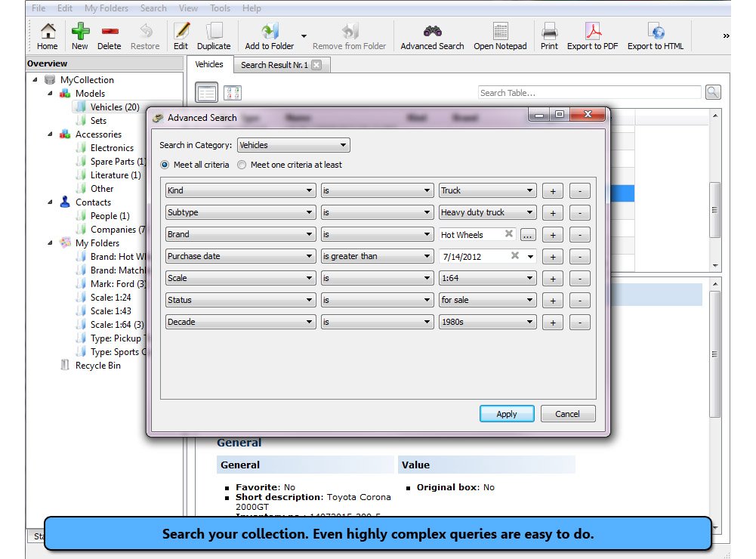Open the 1980s decade dropdown

(487, 322)
